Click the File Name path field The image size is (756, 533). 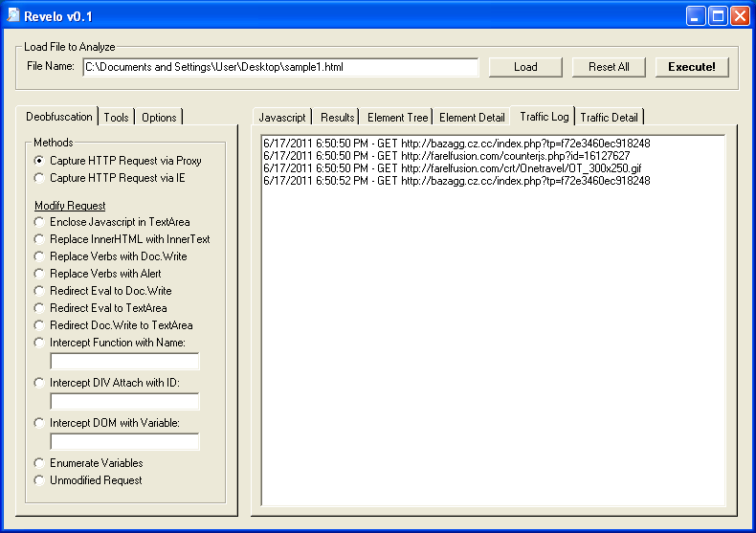pyautogui.click(x=279, y=67)
